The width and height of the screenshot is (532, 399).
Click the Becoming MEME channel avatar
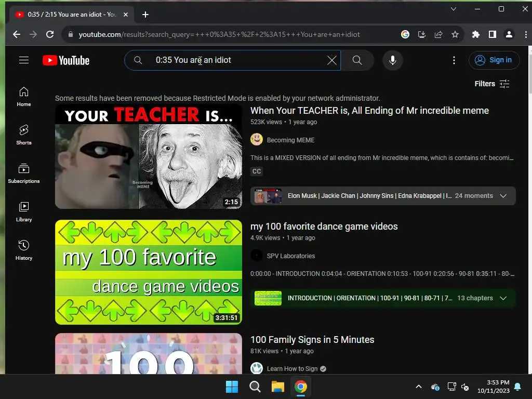pos(257,139)
